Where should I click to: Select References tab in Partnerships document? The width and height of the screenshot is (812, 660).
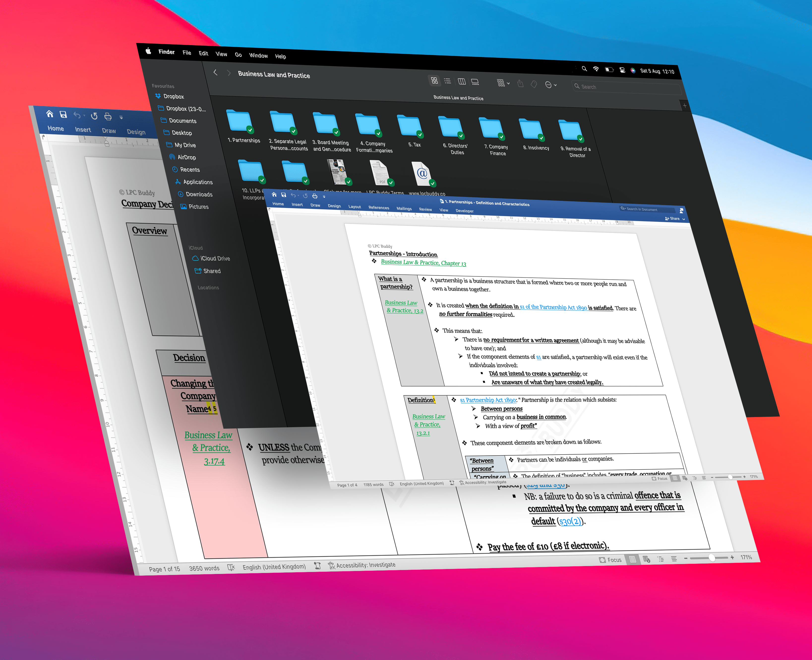point(379,208)
